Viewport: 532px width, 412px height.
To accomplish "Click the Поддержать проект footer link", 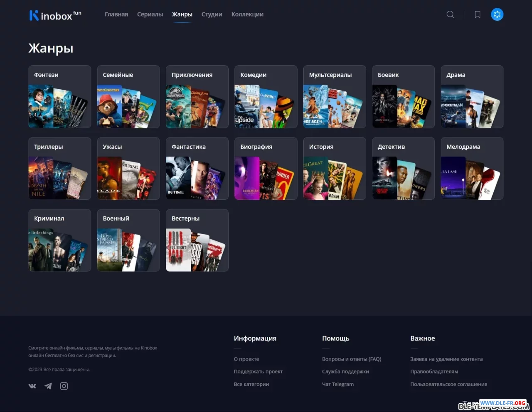I will click(258, 372).
